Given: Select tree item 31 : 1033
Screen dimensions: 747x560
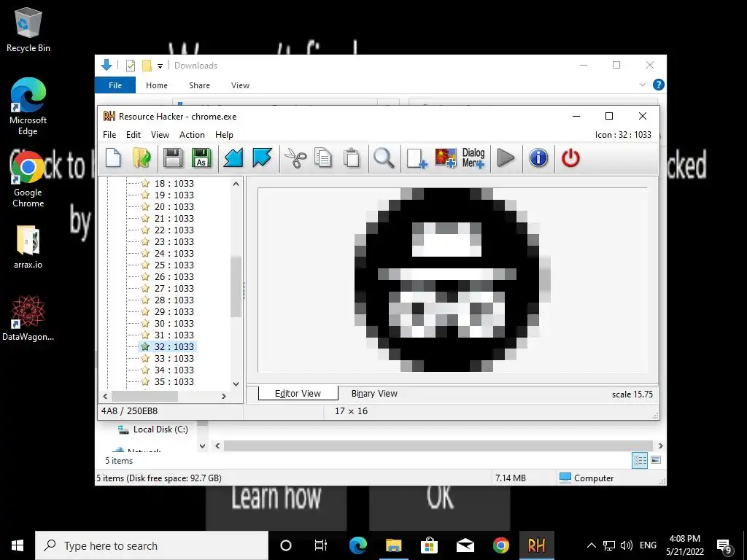Looking at the screenshot, I should click(174, 335).
